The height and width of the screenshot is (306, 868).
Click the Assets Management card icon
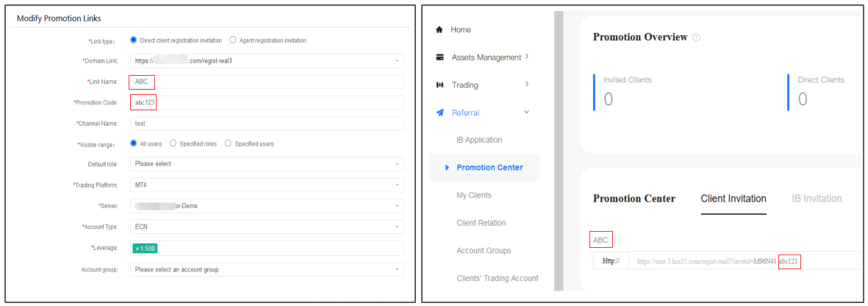point(440,57)
